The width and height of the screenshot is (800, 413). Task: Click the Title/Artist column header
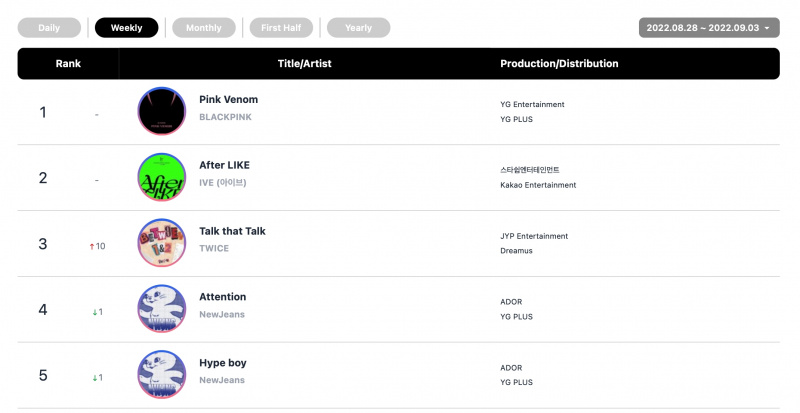(x=305, y=63)
